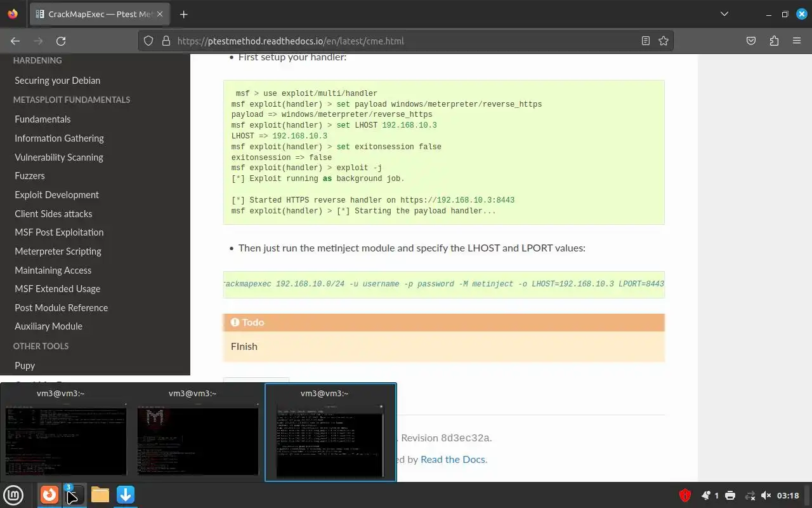This screenshot has width=812, height=508.
Task: Select the CrackMapExec browser tab
Action: coord(100,14)
